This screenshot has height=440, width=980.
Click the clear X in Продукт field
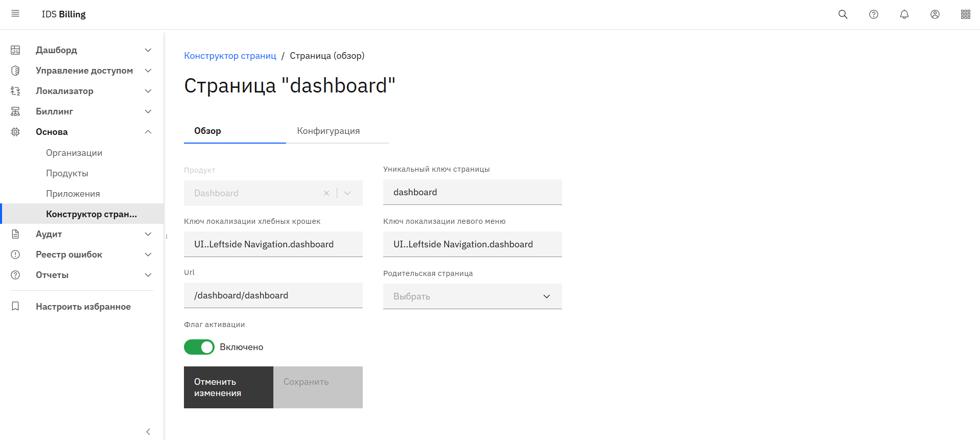326,193
